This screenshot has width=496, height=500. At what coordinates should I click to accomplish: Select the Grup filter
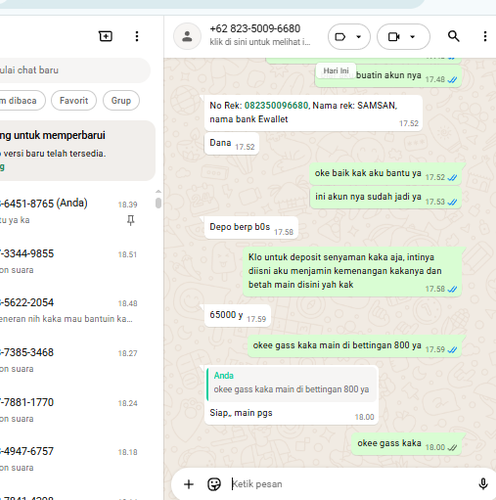coord(121,100)
